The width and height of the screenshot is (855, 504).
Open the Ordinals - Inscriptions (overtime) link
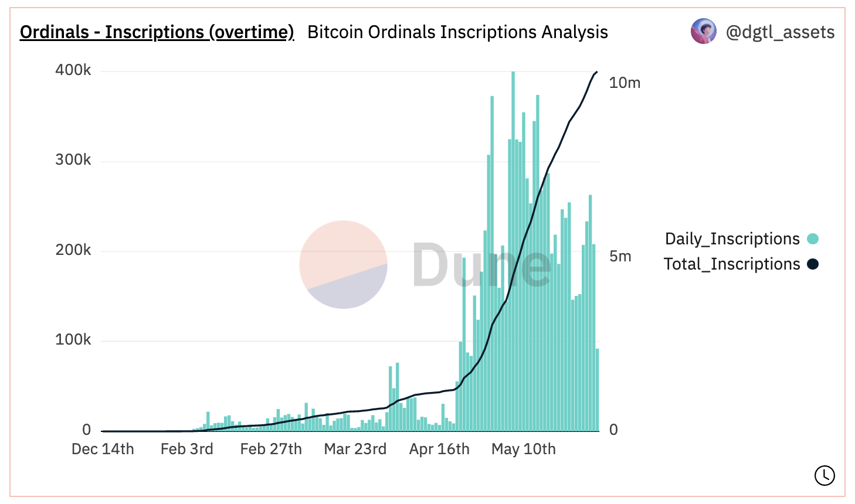coord(157,32)
